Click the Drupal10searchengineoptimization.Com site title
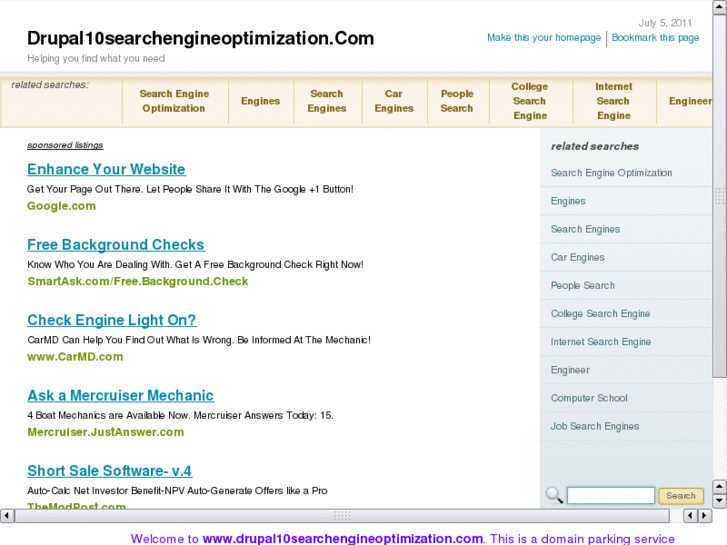This screenshot has width=727, height=545. coord(200,38)
